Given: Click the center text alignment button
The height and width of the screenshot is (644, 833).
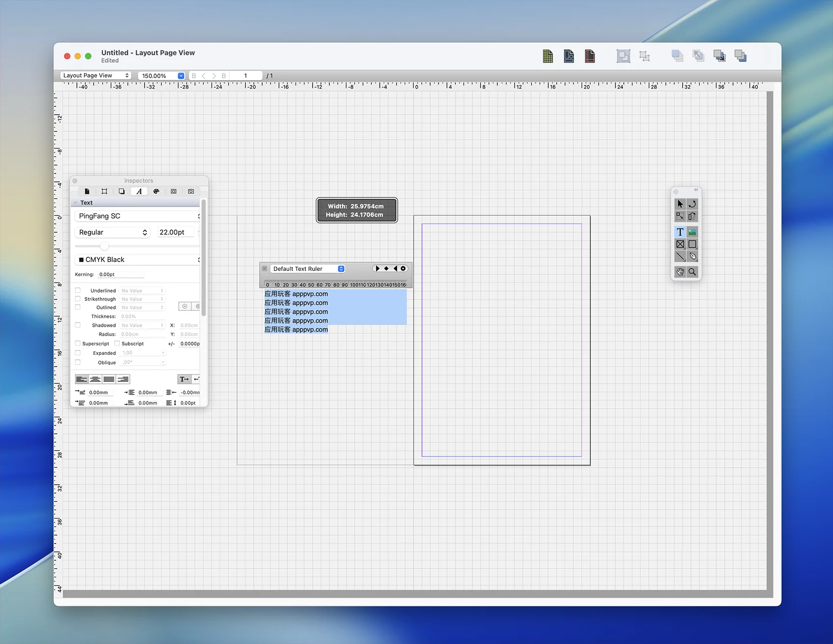Looking at the screenshot, I should click(x=96, y=379).
